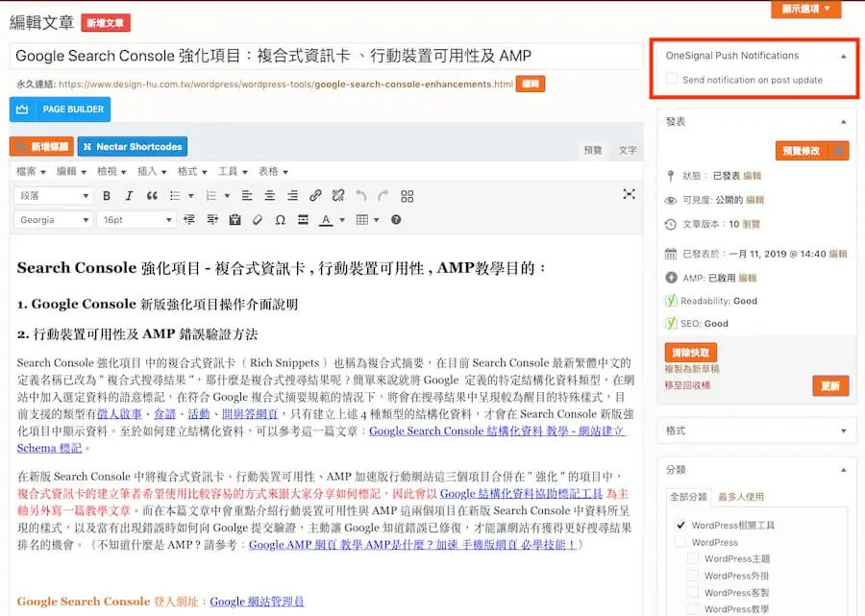
Task: Toggle the toolbar kitchen-sink grid icon
Action: pyautogui.click(x=408, y=196)
